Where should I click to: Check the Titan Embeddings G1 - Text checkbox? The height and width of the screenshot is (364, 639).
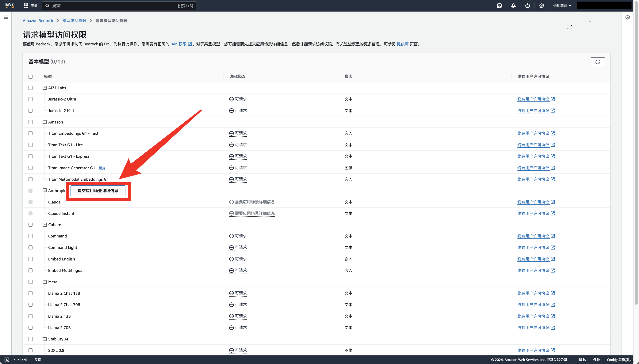click(31, 134)
